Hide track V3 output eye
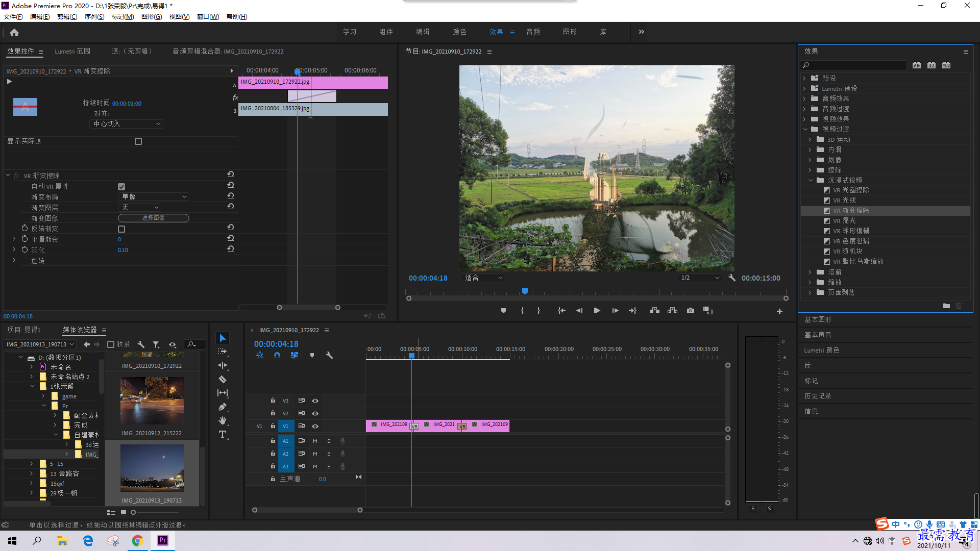Viewport: 980px width, 551px height. (315, 400)
